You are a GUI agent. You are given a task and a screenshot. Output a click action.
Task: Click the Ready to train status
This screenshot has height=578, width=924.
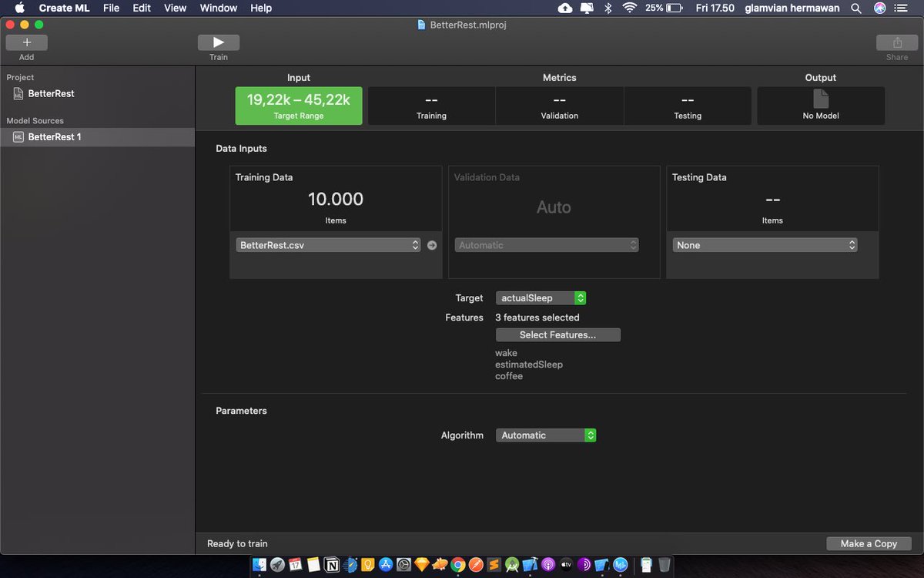pyautogui.click(x=237, y=543)
